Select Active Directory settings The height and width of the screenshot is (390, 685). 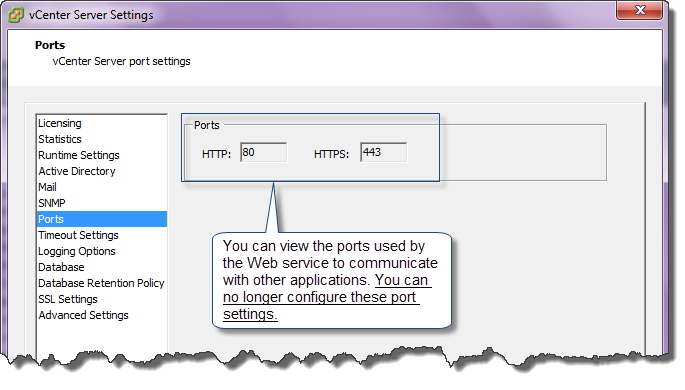click(x=102, y=171)
